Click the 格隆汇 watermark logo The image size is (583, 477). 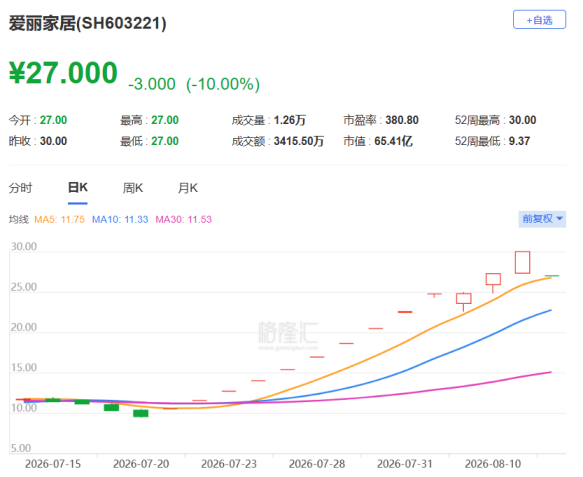point(288,335)
